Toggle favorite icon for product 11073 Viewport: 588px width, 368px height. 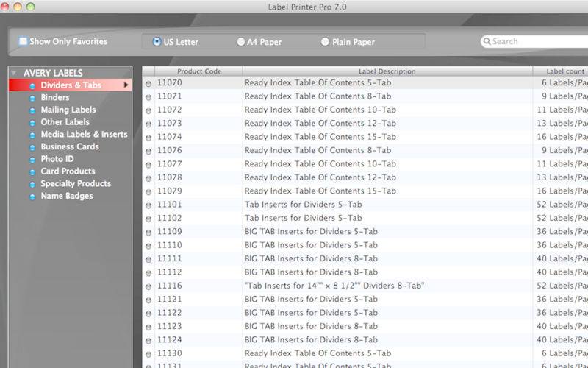pyautogui.click(x=148, y=124)
